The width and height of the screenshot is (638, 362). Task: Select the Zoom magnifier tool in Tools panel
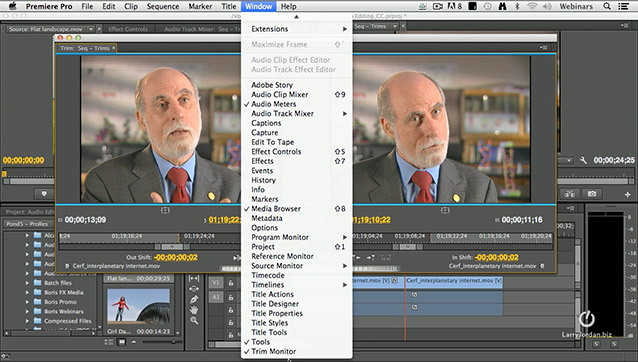194,321
